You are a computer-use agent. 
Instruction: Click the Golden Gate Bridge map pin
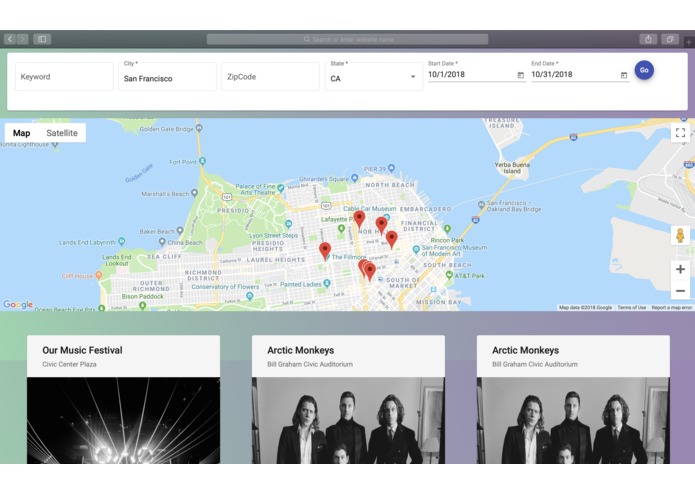coord(199,128)
